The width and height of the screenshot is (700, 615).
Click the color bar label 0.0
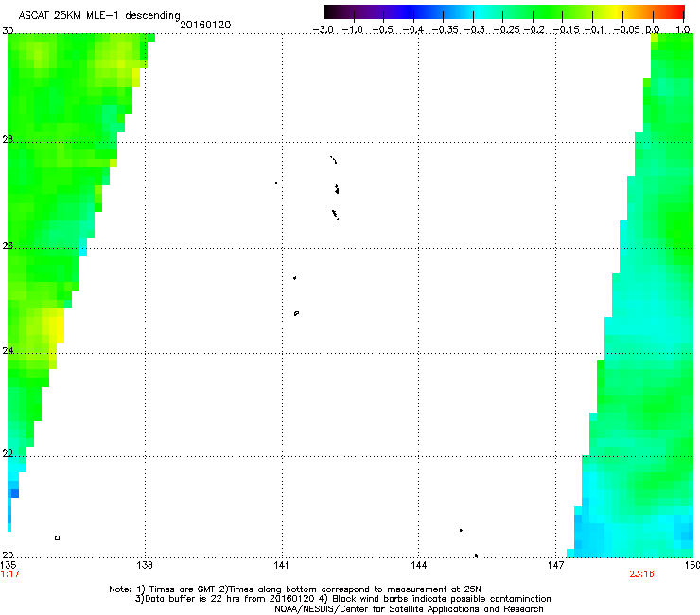click(x=653, y=30)
